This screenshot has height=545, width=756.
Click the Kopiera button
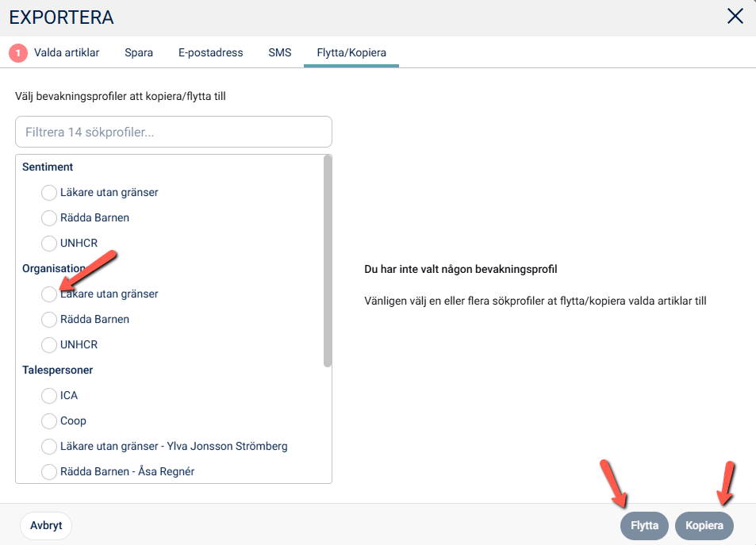coord(704,526)
